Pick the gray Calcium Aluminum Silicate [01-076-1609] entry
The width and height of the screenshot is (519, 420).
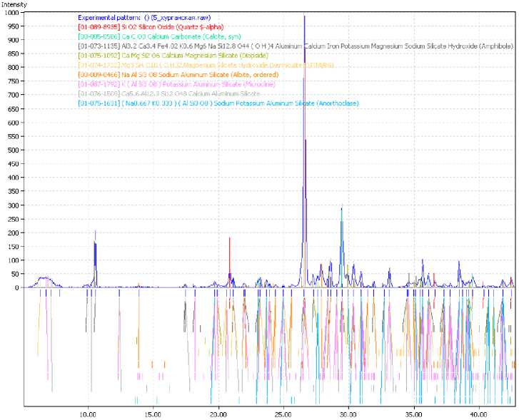coord(169,94)
